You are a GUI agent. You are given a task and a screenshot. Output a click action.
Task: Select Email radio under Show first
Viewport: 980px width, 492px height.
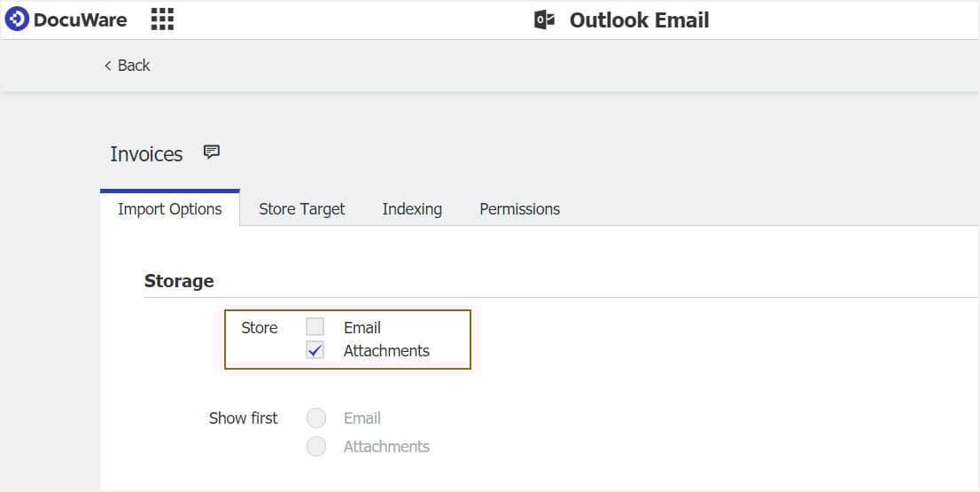[x=316, y=418]
